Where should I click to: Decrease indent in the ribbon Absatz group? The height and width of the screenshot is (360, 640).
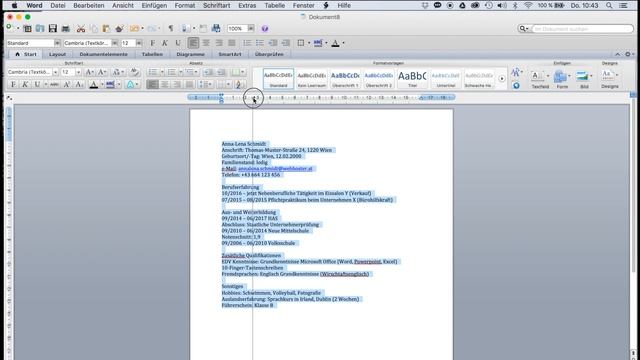pos(209,72)
